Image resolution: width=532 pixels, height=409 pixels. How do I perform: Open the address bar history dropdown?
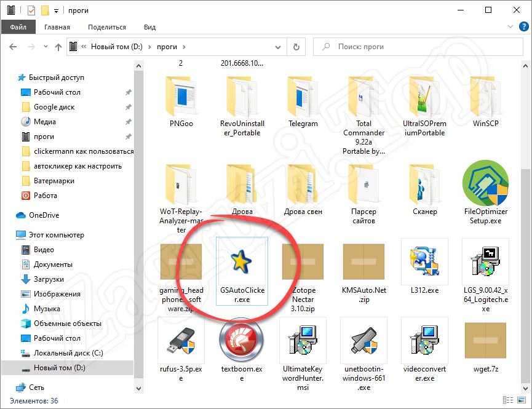click(x=279, y=47)
